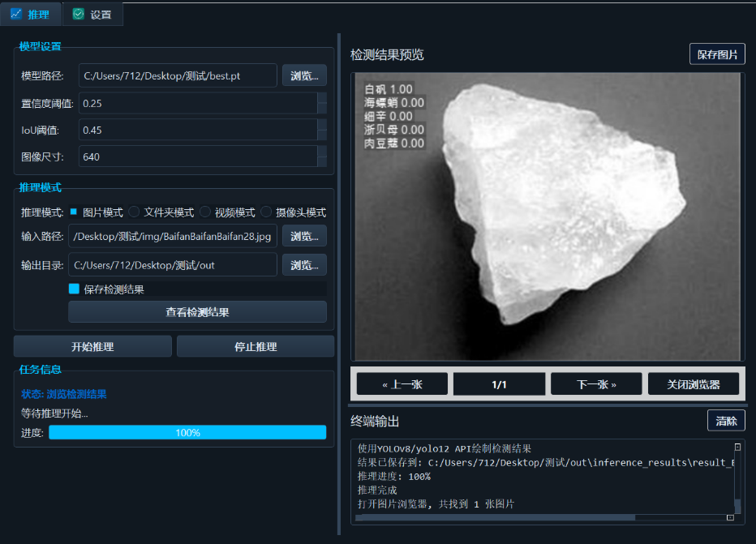Switch to the 设置 tab
The height and width of the screenshot is (544, 756).
pyautogui.click(x=92, y=14)
